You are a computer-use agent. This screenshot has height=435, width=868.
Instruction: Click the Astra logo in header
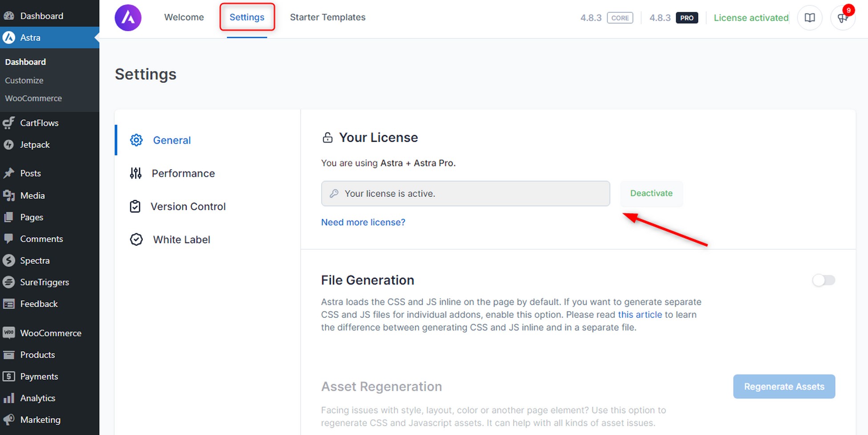tap(128, 18)
